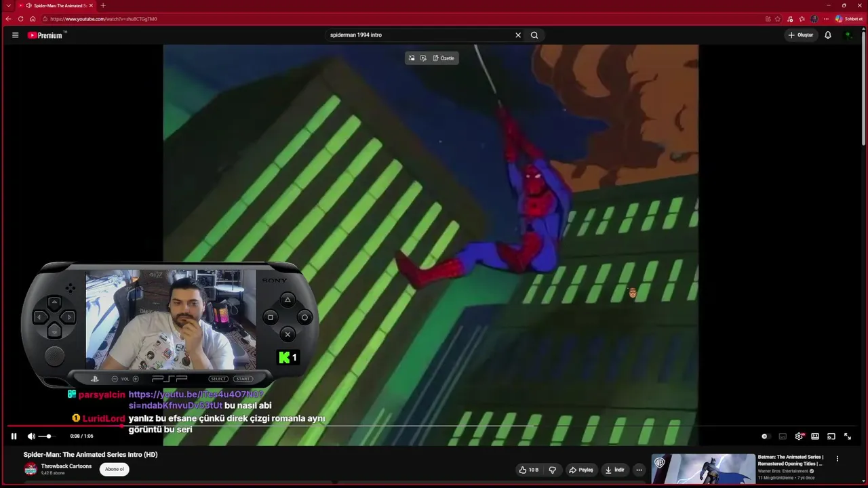Click the video title 'Spider-Man: The Animated Series Intro (HD)'
The width and height of the screenshot is (868, 488).
(91, 455)
